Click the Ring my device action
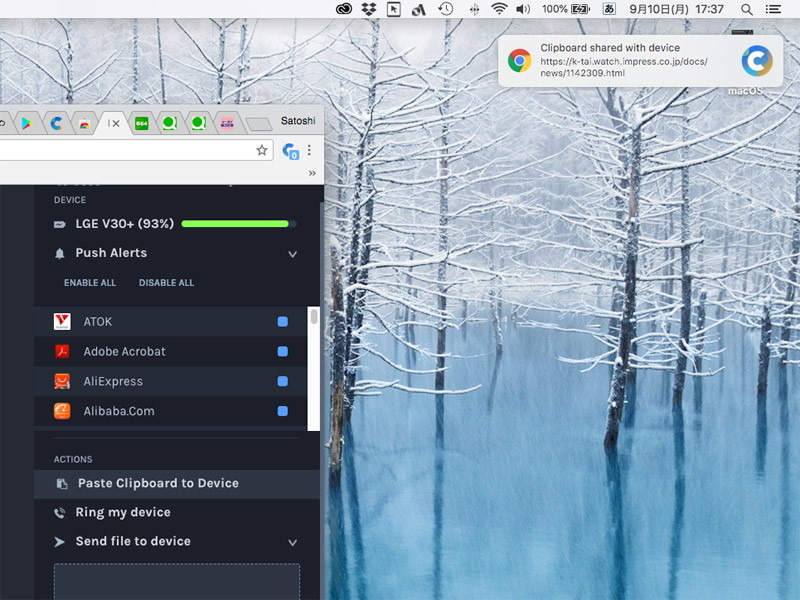 pos(123,512)
